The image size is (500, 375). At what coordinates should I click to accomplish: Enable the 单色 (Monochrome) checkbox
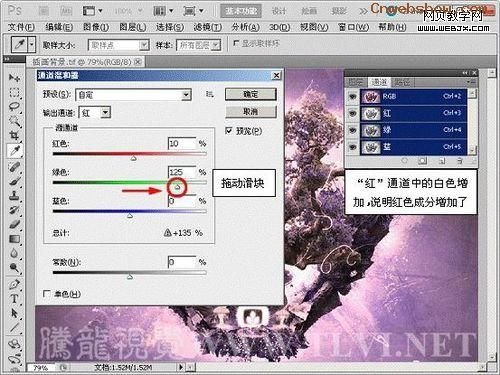(47, 293)
